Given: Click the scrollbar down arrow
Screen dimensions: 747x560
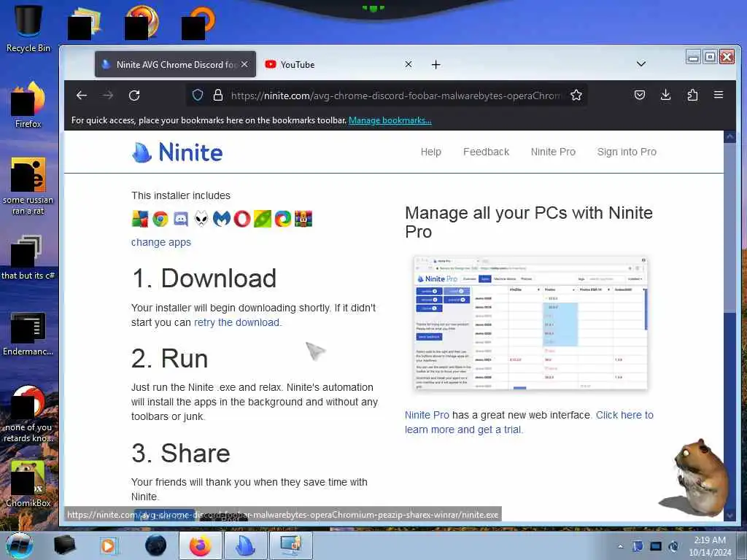Looking at the screenshot, I should point(729,515).
